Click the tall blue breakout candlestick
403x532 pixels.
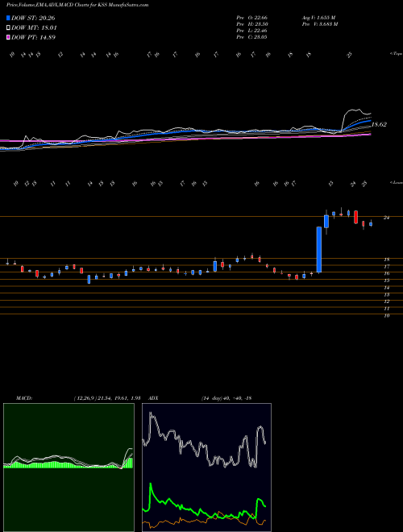pyautogui.click(x=319, y=249)
